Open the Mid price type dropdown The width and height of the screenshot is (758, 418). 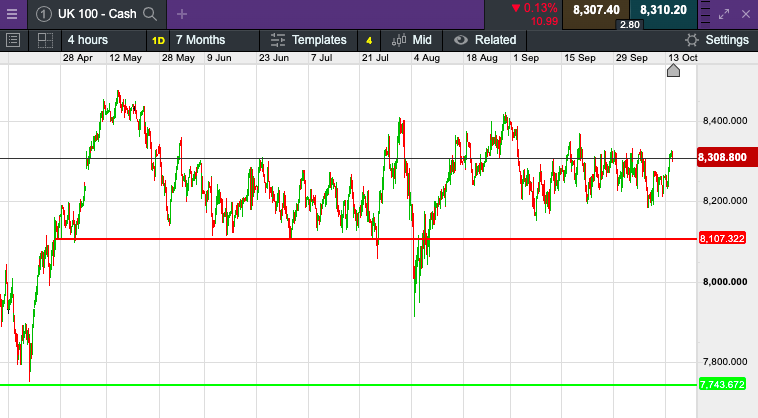tap(411, 40)
